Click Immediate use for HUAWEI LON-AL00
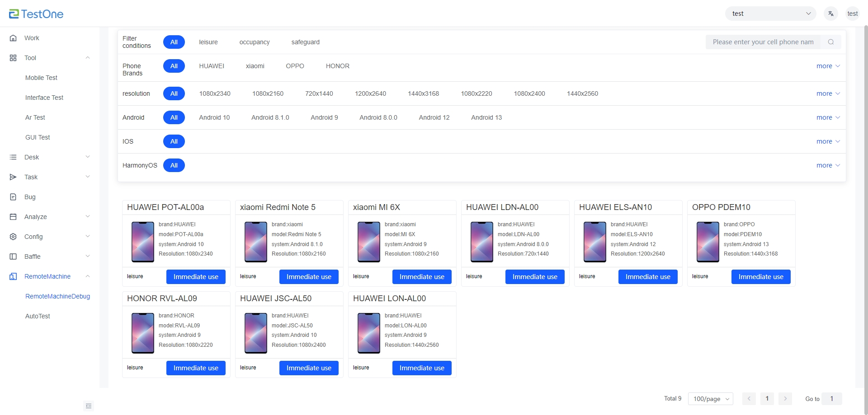The height and width of the screenshot is (415, 868). point(422,368)
